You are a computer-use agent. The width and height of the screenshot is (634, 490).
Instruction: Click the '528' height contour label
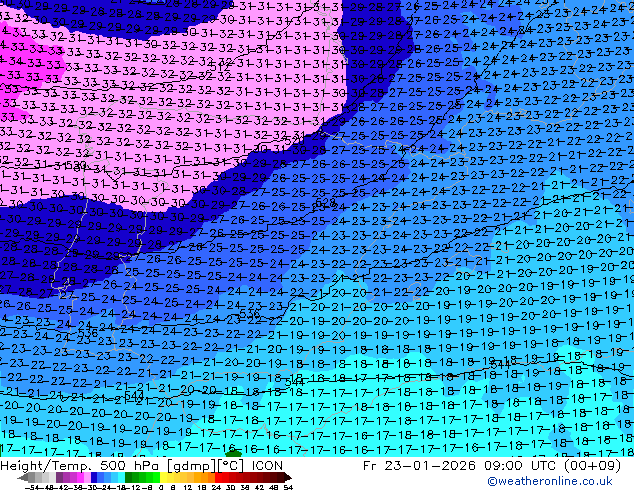[325, 202]
